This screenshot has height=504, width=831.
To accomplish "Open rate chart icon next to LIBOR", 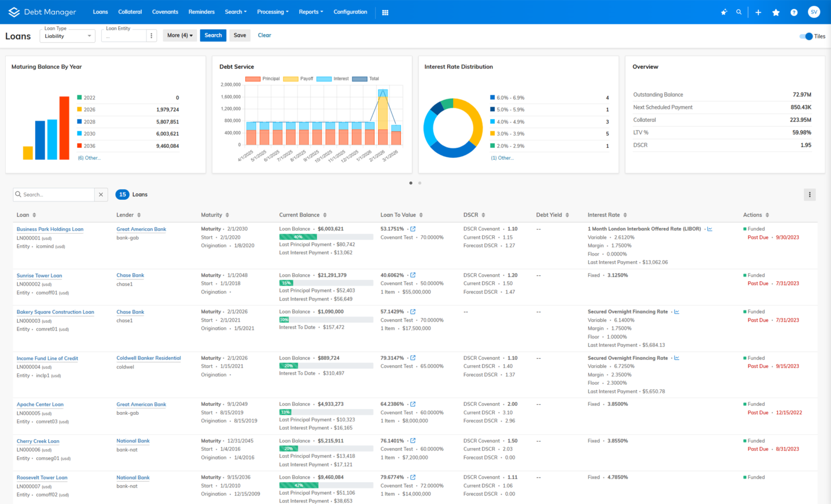I will tap(709, 229).
